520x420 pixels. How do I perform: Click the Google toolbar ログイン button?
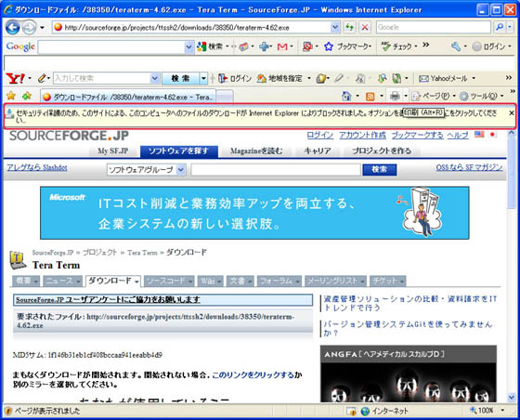(488, 46)
